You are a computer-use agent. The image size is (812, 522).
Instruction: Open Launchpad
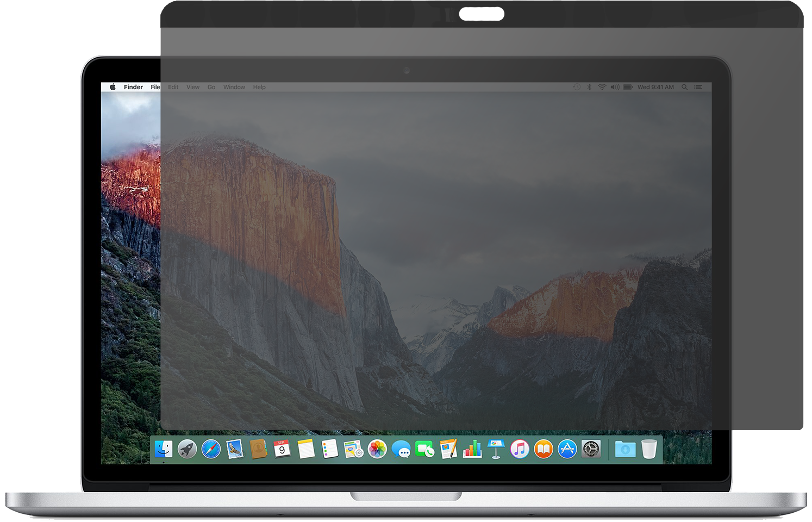(x=188, y=449)
